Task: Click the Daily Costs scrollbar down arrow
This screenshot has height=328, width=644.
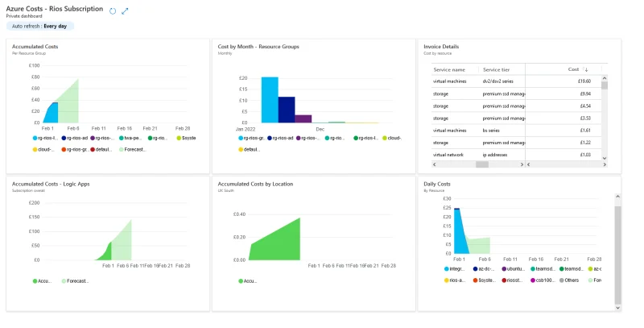Action: coord(617,307)
